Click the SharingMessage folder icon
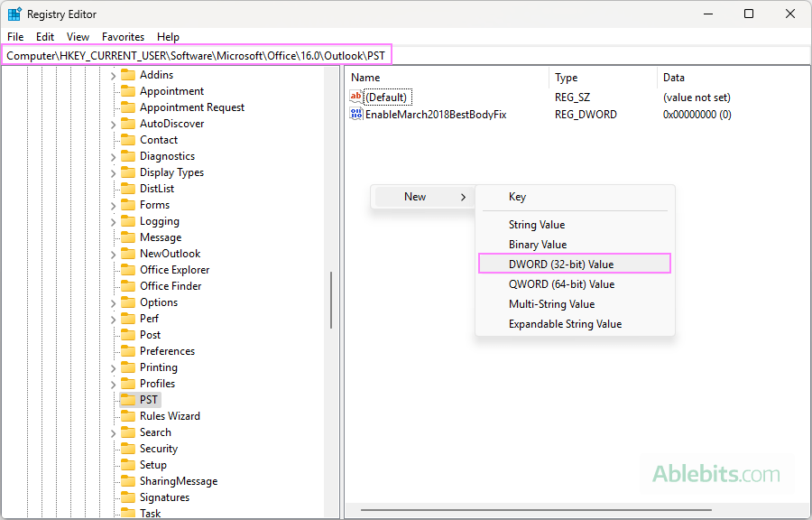 128,481
